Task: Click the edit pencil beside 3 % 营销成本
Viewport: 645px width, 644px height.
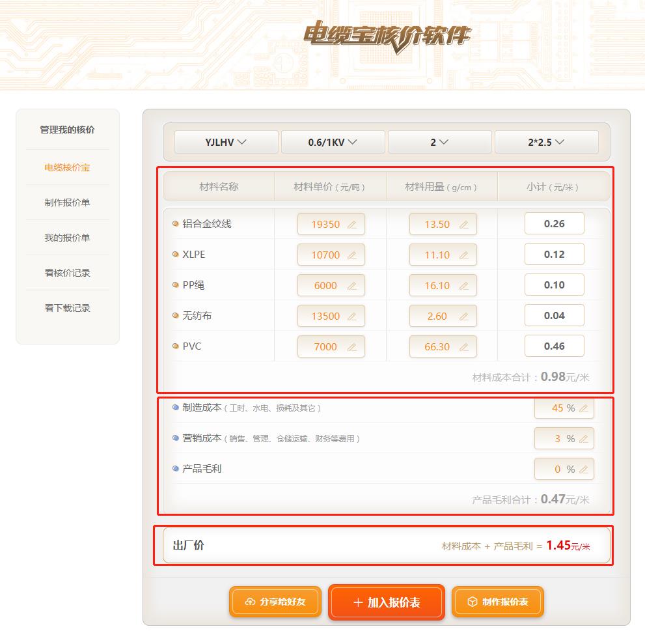Action: point(583,439)
